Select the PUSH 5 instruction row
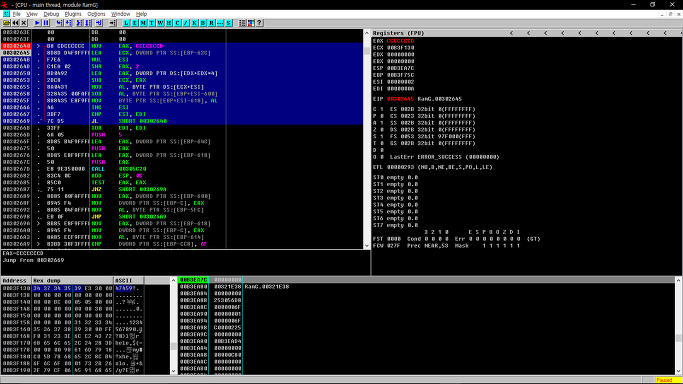Screen dimensions: 683x384 [182, 135]
